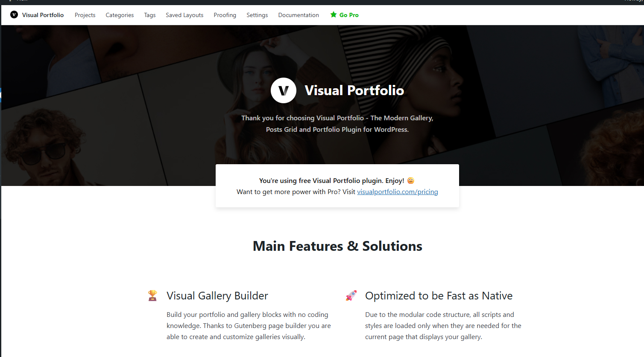Click the Visual Gallery Builder feature heading
This screenshot has width=644, height=357.
tap(217, 296)
